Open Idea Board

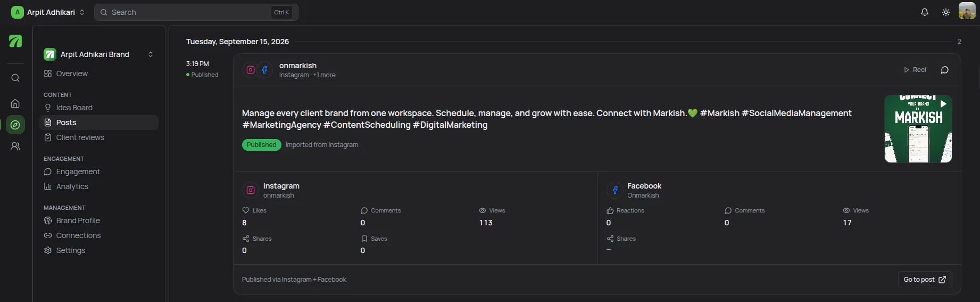pyautogui.click(x=99, y=108)
